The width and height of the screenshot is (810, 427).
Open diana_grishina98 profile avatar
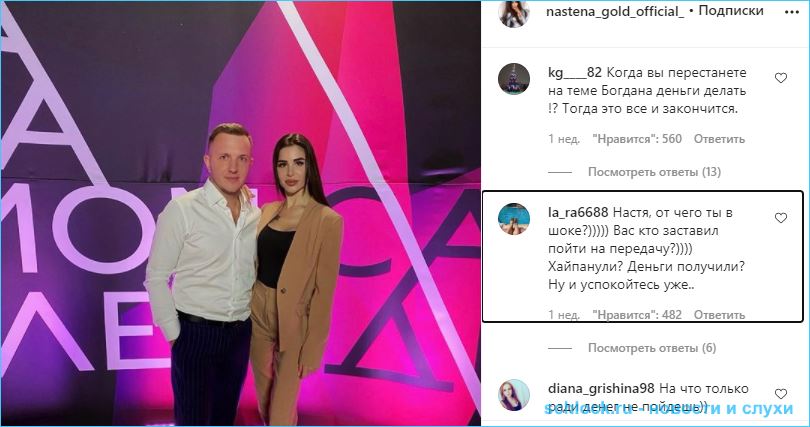coord(514,395)
